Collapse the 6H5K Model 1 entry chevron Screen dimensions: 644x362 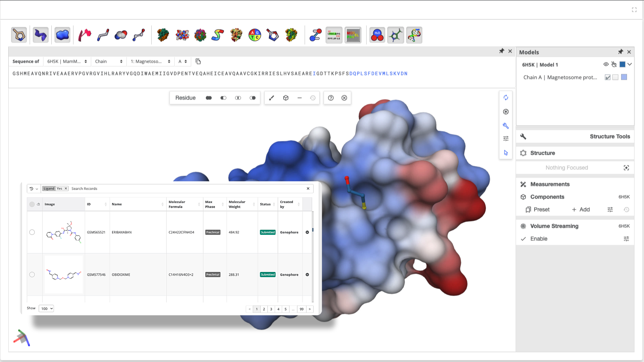629,64
